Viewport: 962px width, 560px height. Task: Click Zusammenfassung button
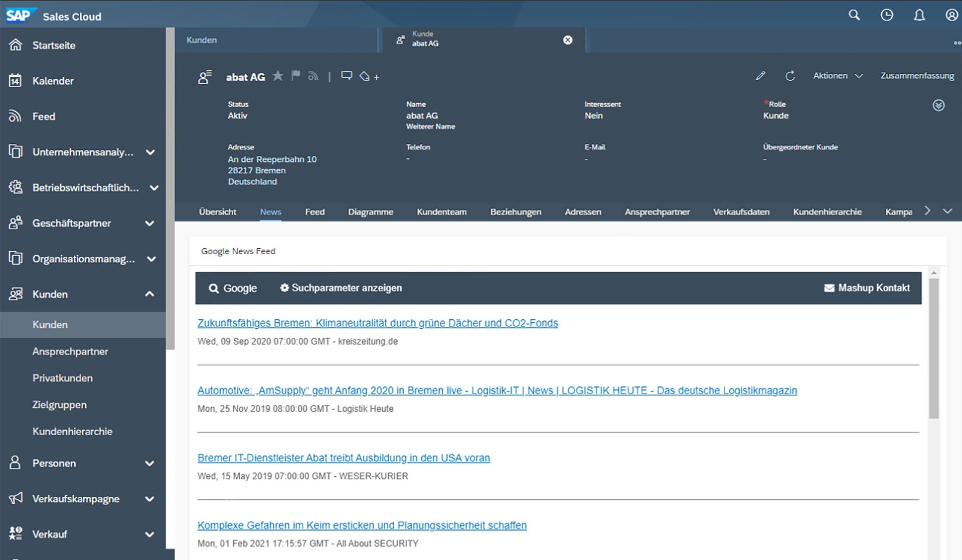click(917, 76)
